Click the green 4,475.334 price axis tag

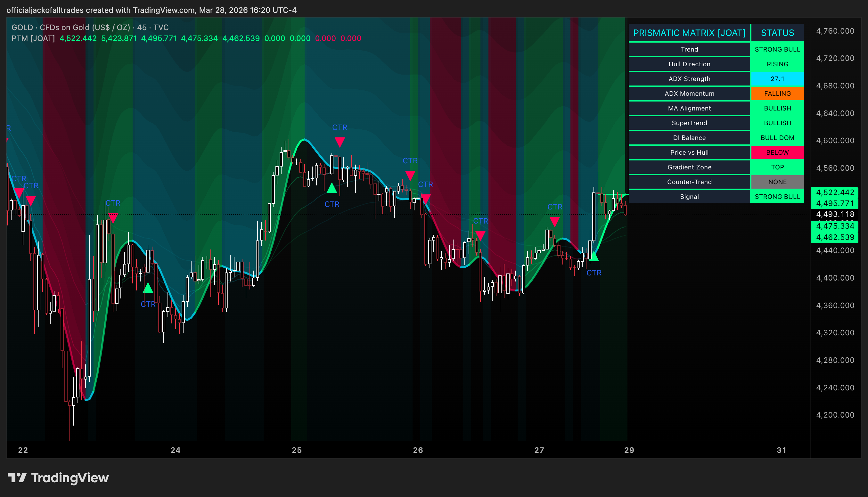pos(835,226)
